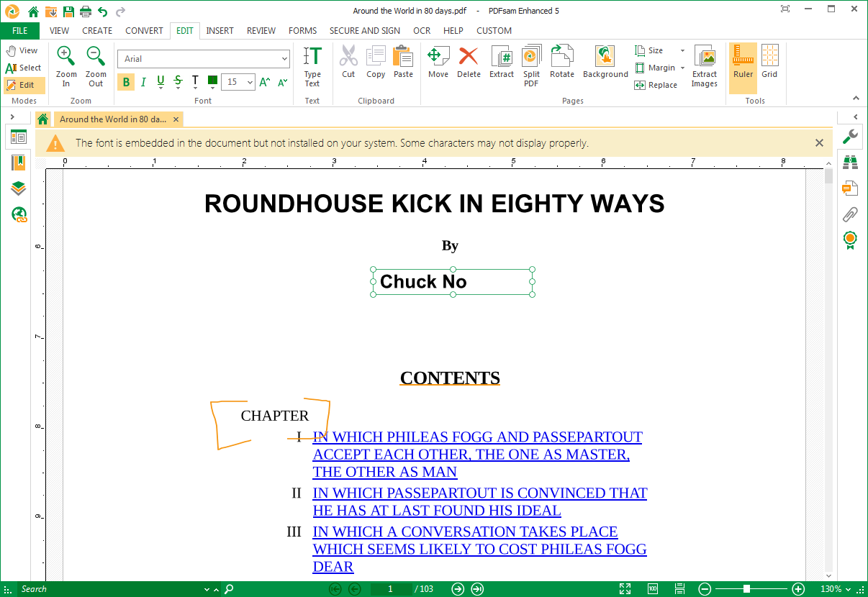868x597 pixels.
Task: Go to the last page arrow
Action: tap(477, 589)
